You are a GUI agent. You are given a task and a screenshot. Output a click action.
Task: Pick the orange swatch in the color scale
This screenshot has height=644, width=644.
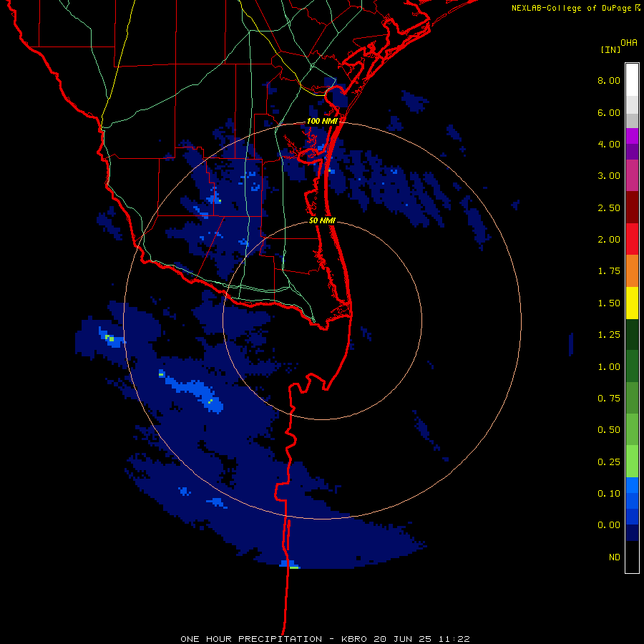tap(632, 271)
